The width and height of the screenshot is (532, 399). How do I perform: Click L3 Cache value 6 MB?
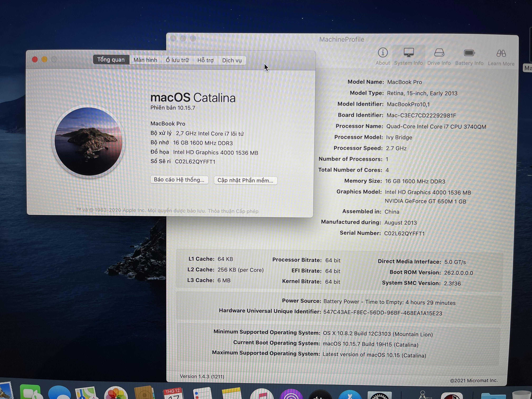tap(224, 280)
